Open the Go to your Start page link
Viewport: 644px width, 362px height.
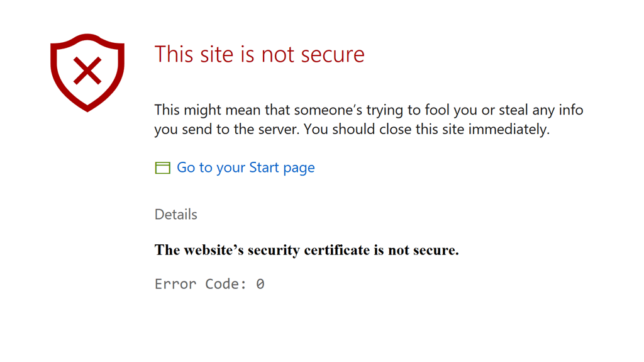tap(246, 167)
